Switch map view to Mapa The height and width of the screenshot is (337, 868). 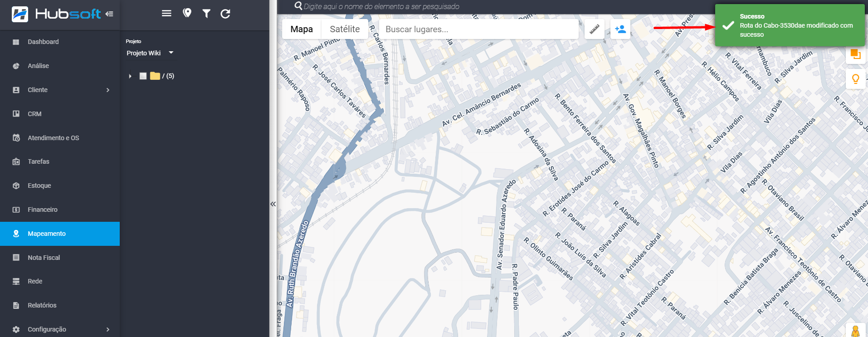pos(302,29)
